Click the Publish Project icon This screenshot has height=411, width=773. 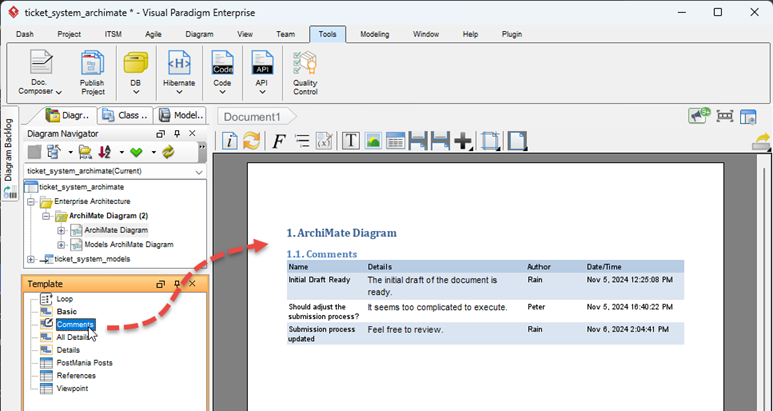(92, 63)
